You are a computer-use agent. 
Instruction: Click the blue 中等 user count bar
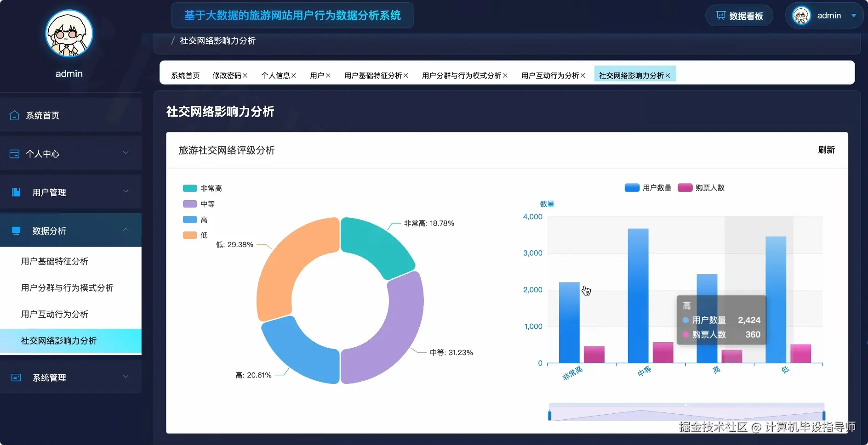638,296
